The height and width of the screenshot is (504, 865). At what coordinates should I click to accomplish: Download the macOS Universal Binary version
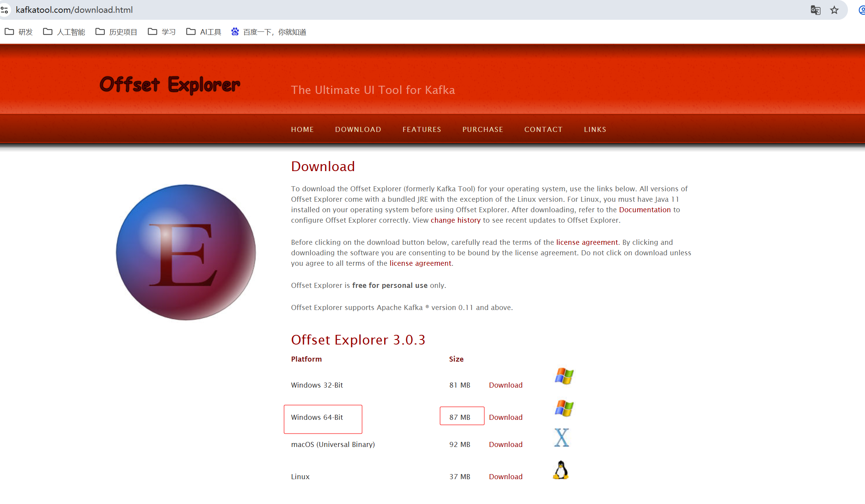[x=506, y=445]
